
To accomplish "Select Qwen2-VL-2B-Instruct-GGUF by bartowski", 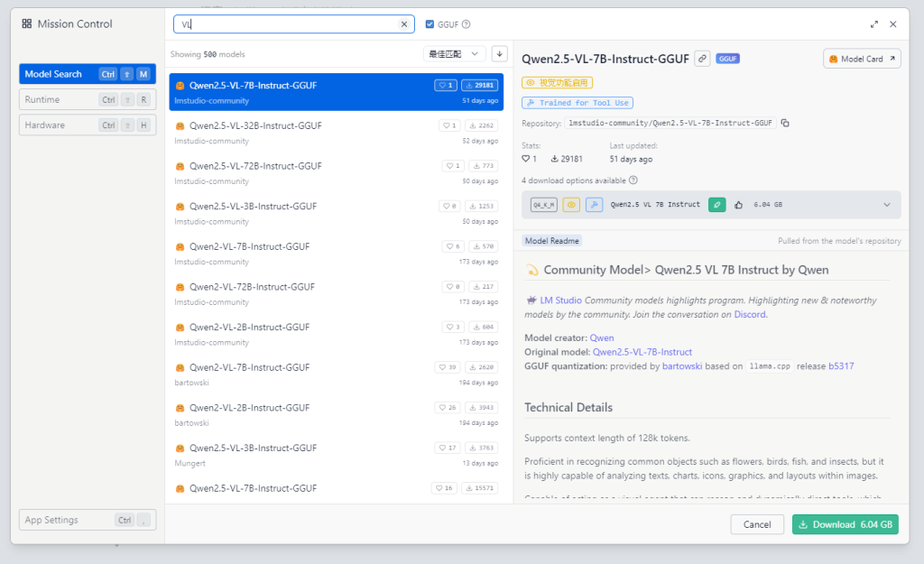I will click(x=336, y=414).
